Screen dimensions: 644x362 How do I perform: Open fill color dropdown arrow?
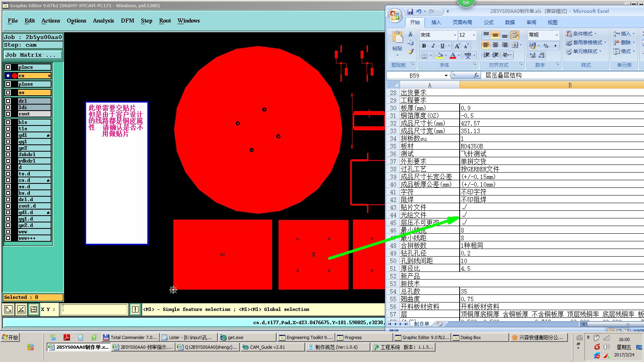446,55
